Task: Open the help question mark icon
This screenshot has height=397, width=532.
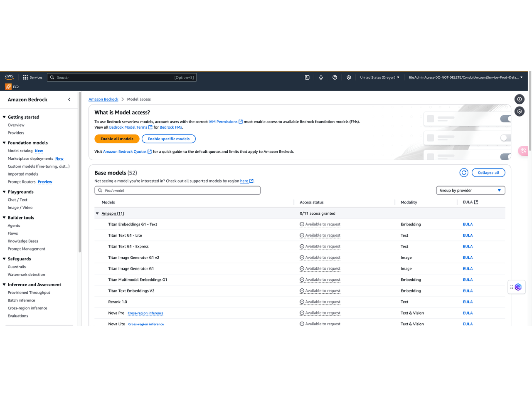Action: (335, 77)
